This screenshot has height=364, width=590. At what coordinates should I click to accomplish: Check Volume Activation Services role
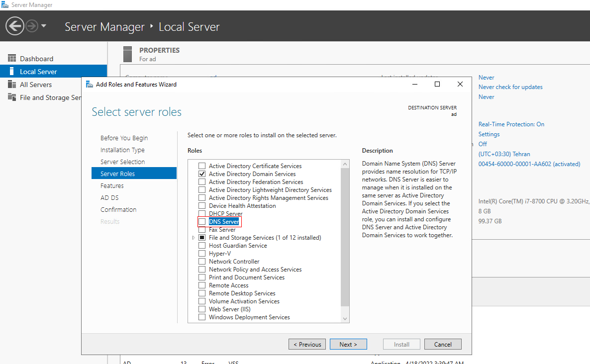202,301
